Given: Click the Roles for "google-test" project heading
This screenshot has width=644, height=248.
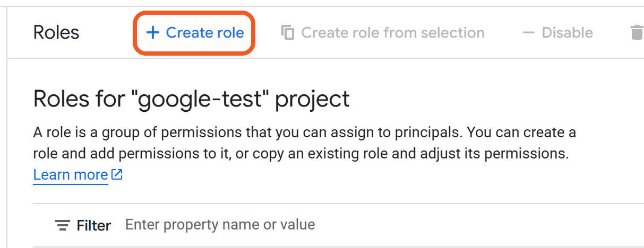Looking at the screenshot, I should point(191,99).
